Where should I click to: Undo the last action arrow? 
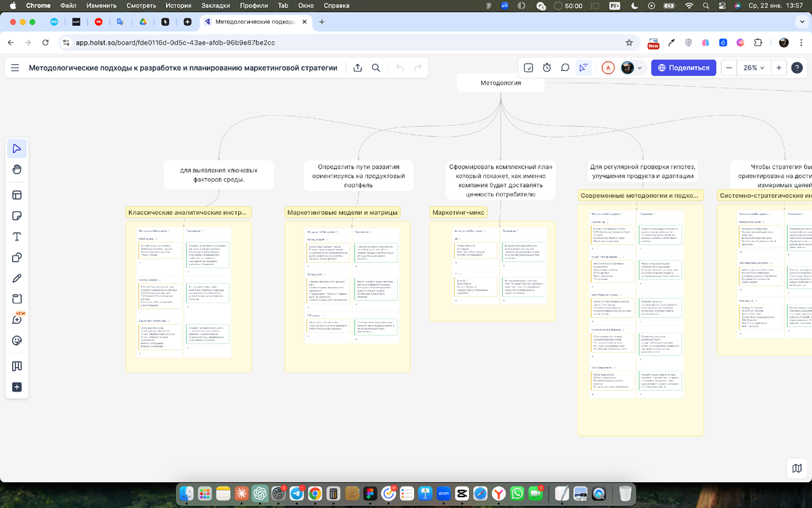point(399,68)
